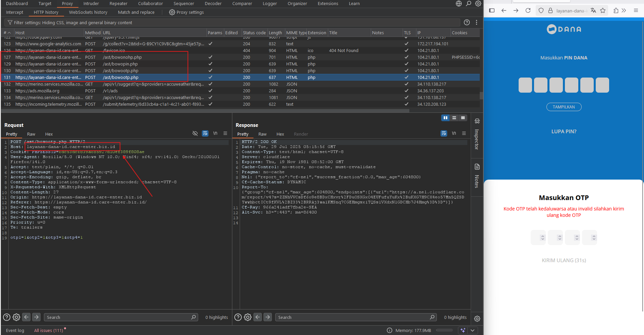Toggle hide non-printable eye icon in Request
This screenshot has height=335, width=644.
point(195,133)
